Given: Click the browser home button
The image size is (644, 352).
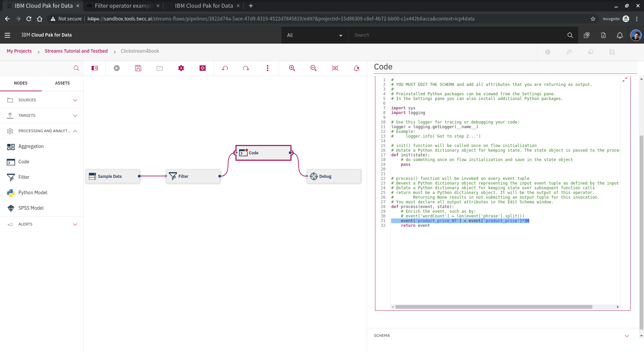Looking at the screenshot, I should pos(40,19).
